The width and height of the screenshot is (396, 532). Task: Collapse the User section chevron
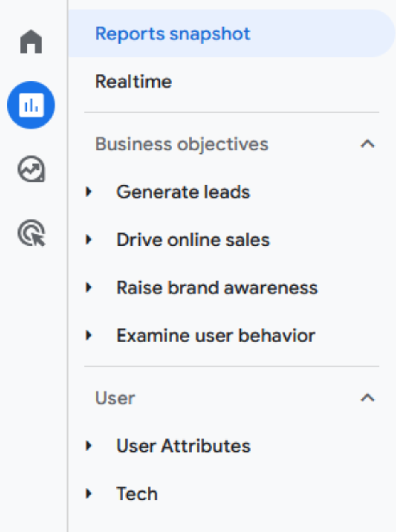click(367, 398)
